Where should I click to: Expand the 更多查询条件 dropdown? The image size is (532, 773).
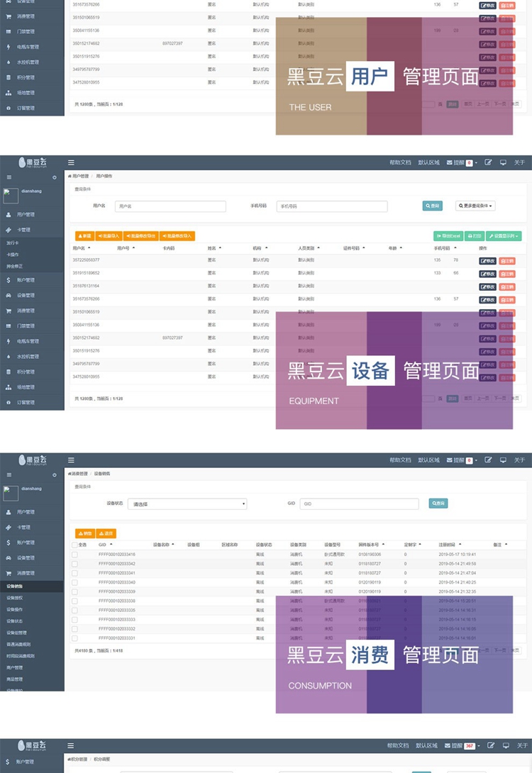475,206
